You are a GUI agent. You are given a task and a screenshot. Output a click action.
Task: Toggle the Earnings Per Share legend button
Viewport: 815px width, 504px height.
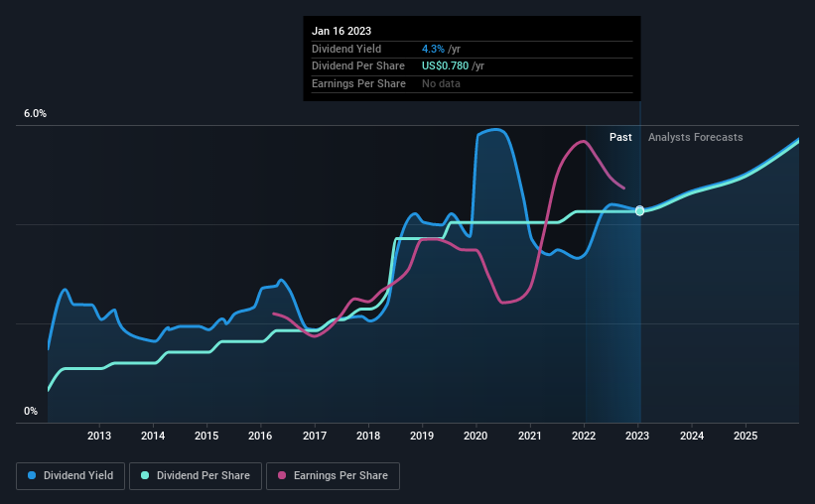(x=333, y=476)
